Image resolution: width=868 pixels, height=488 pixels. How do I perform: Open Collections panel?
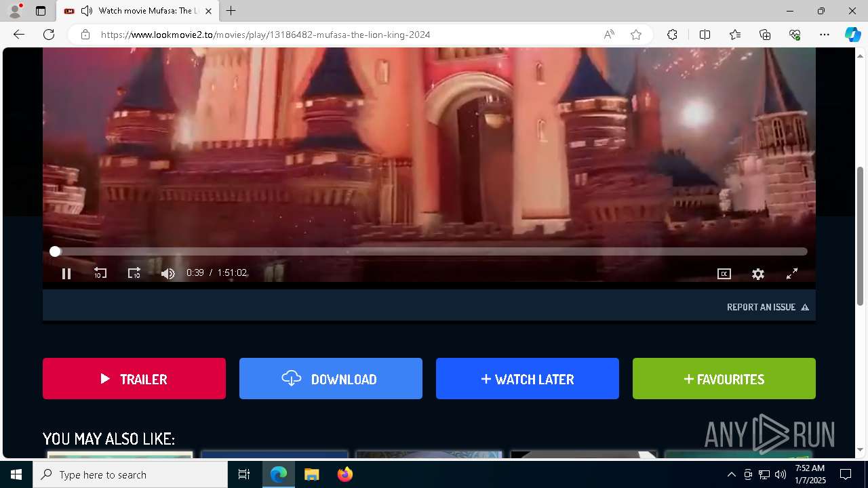[765, 35]
